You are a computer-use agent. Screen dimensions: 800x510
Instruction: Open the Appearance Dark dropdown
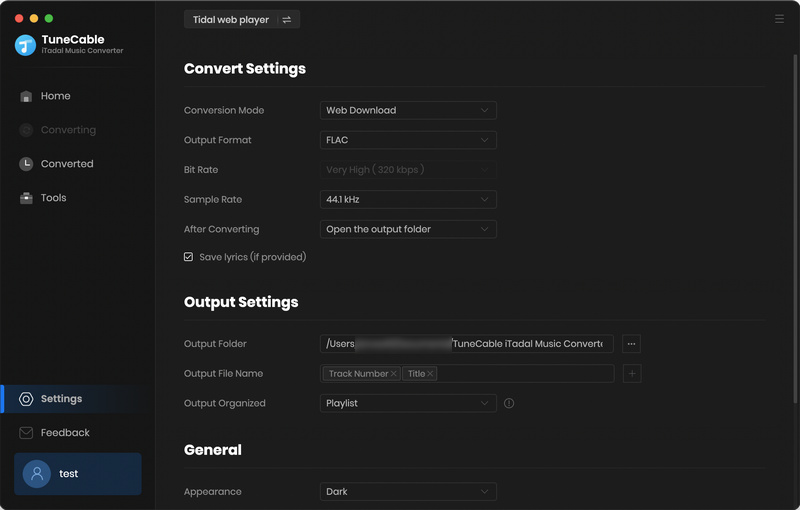coord(408,492)
